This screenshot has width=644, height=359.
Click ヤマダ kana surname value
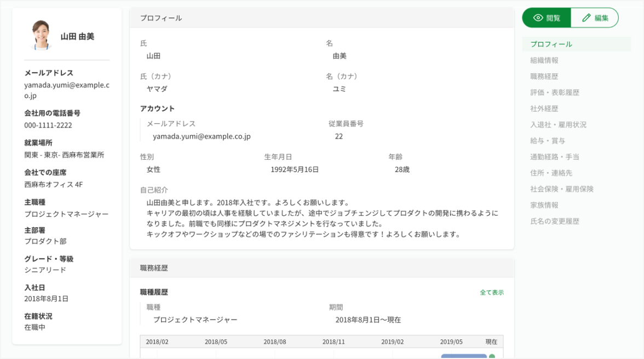pyautogui.click(x=157, y=89)
